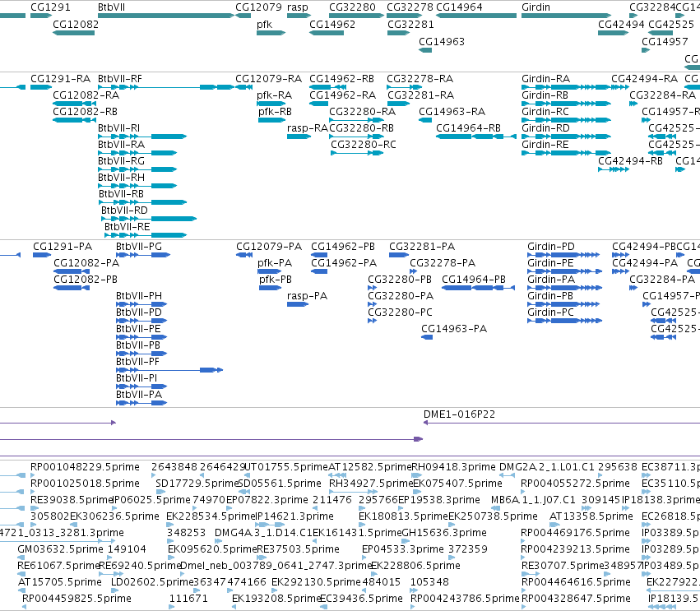This screenshot has width=700, height=611.
Task: Click the rasp gene label
Action: pyautogui.click(x=297, y=7)
